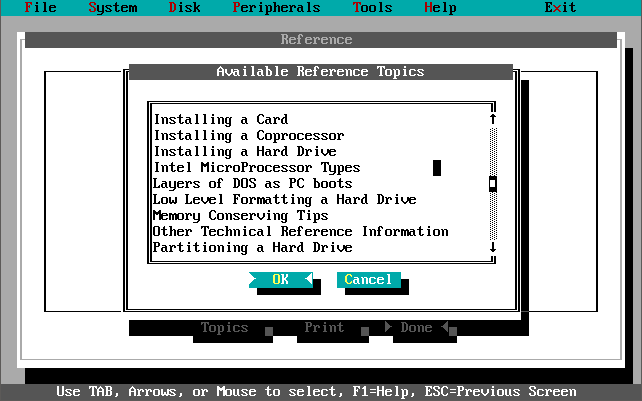Image resolution: width=642 pixels, height=401 pixels.
Task: Click the Topics button in Reference window
Action: click(224, 328)
